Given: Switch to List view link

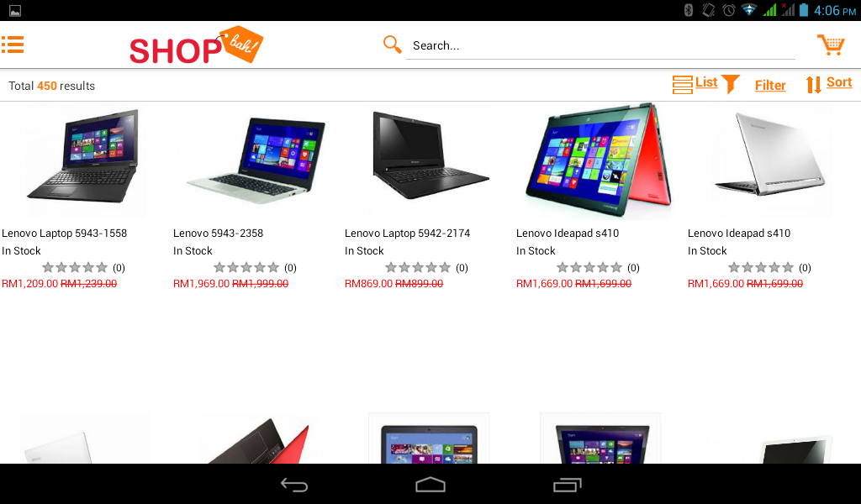Looking at the screenshot, I should coord(706,81).
